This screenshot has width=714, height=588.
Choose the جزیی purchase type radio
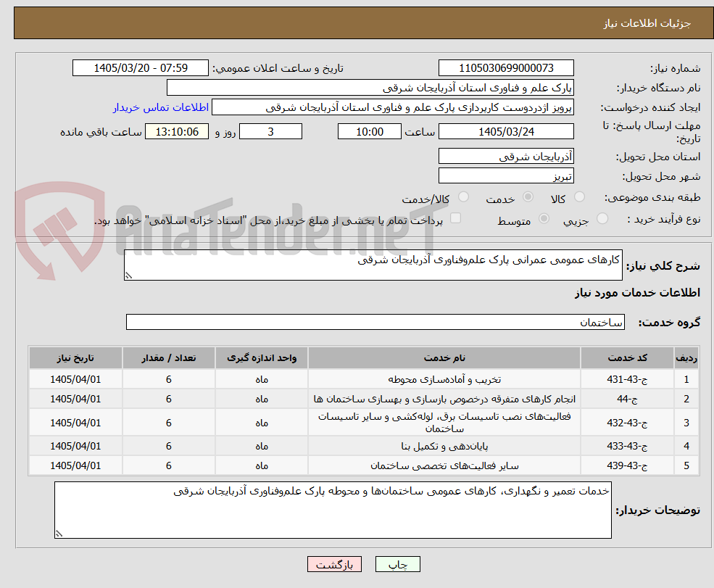[x=602, y=219]
